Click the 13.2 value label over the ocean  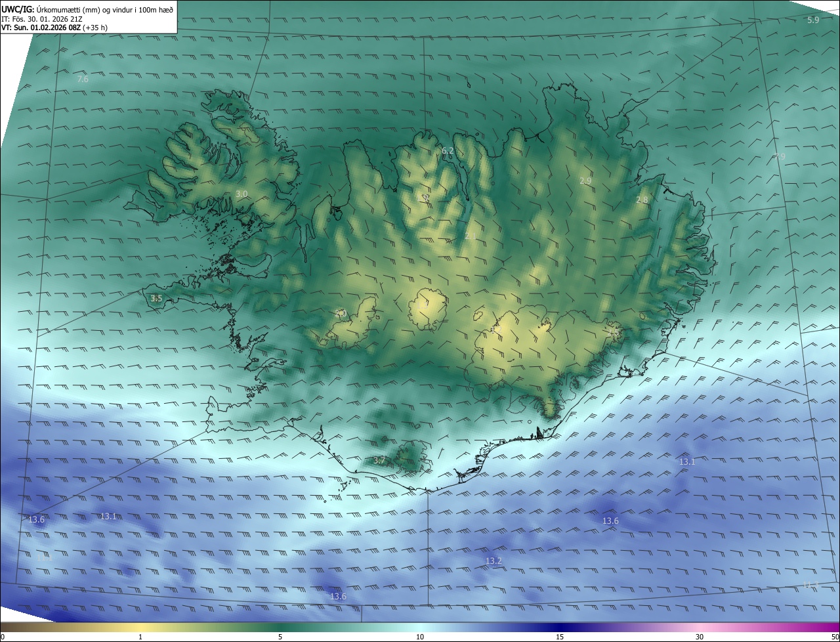[x=493, y=561]
